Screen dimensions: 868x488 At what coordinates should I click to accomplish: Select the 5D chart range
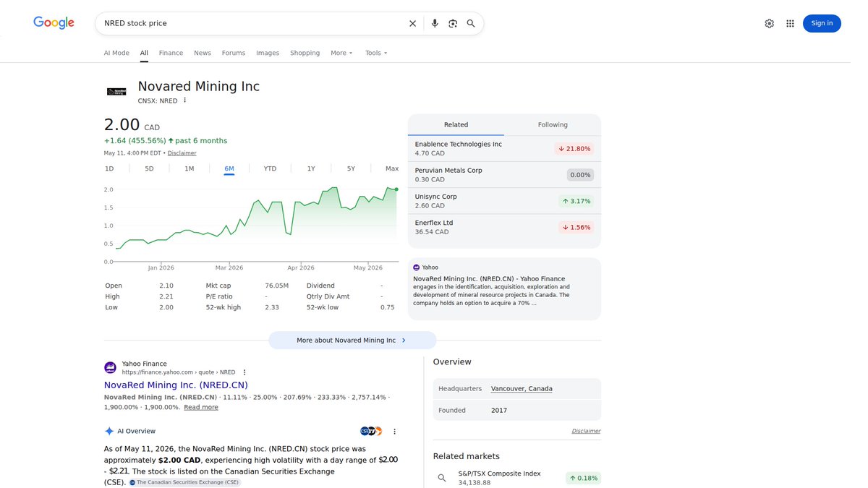[x=149, y=168]
